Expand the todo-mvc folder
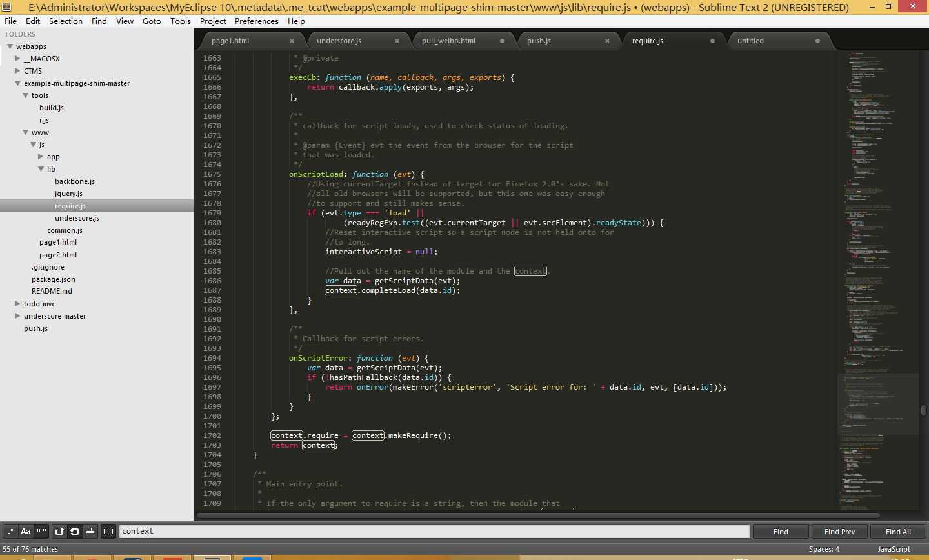This screenshot has width=929, height=560. pos(17,304)
